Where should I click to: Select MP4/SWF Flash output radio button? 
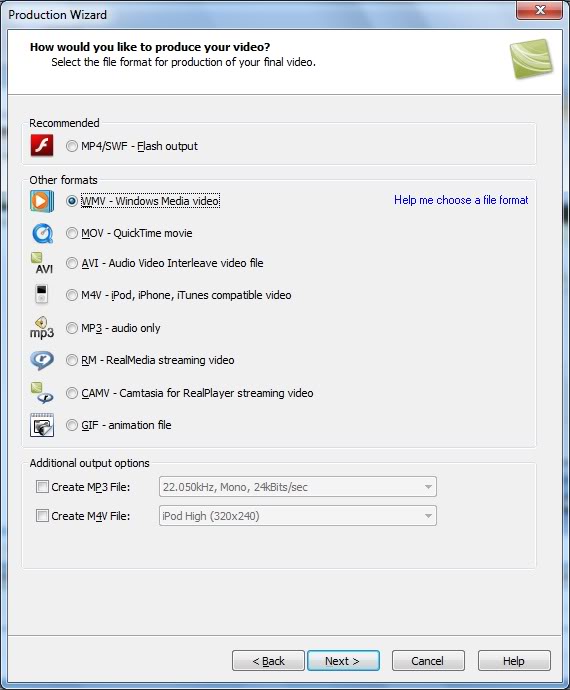[72, 146]
